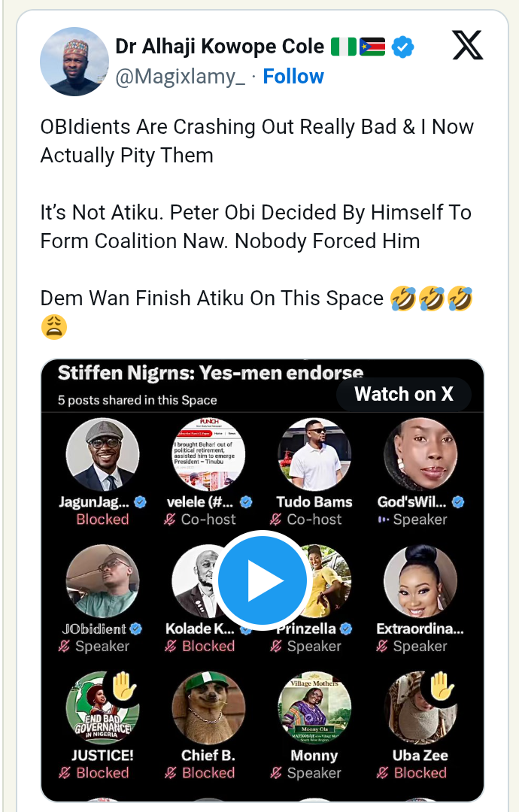Screen dimensions: 519x812
Task: Click Tudo Bams' avatar
Action: coord(314,455)
